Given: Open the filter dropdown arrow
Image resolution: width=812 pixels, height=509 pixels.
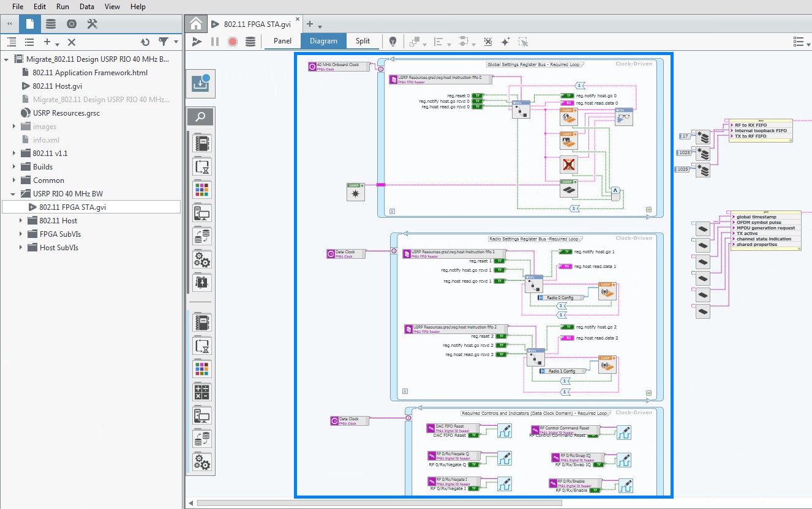Looking at the screenshot, I should pos(176,43).
